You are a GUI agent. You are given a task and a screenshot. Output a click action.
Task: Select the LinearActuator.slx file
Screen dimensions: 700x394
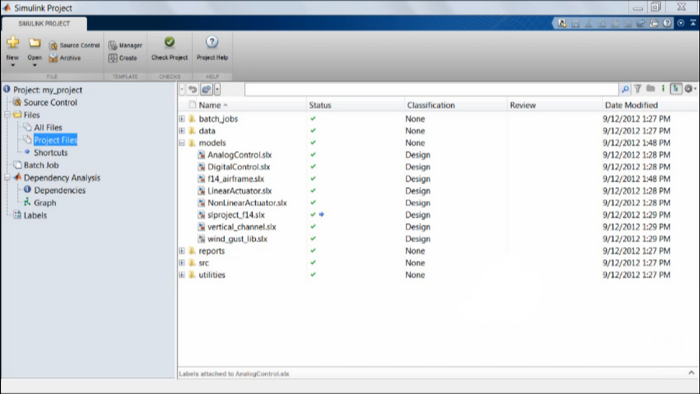click(239, 191)
